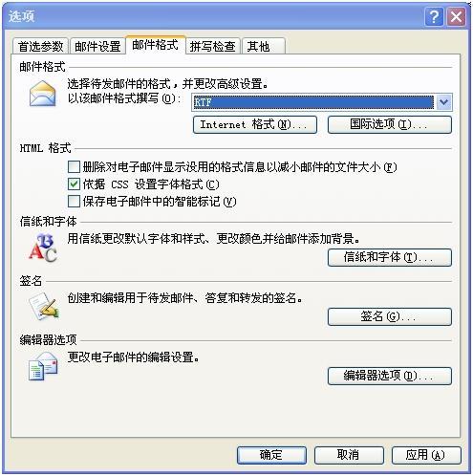Open 信纸和字体 button
473x476 pixels.
pos(390,257)
